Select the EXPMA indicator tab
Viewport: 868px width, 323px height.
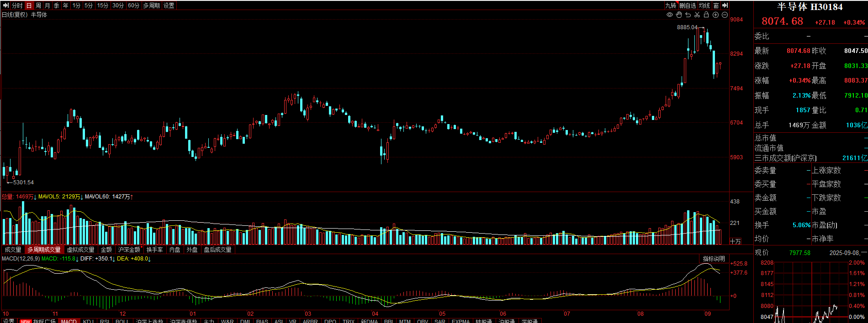[x=460, y=321]
